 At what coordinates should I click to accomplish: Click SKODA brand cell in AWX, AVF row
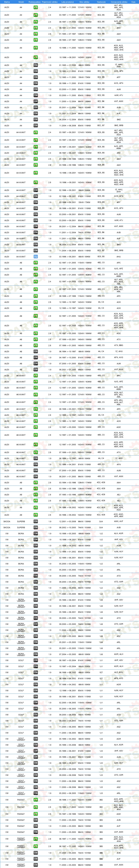tap(7, 522)
